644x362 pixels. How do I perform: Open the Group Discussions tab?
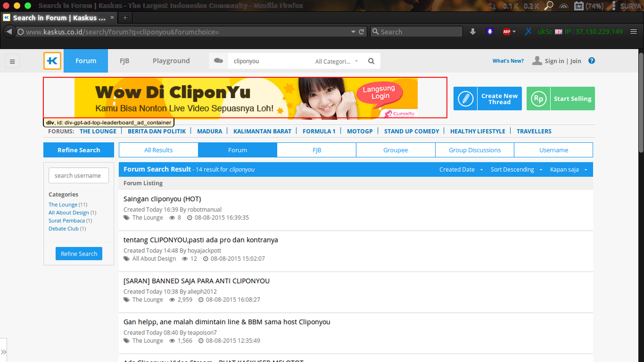pyautogui.click(x=474, y=150)
